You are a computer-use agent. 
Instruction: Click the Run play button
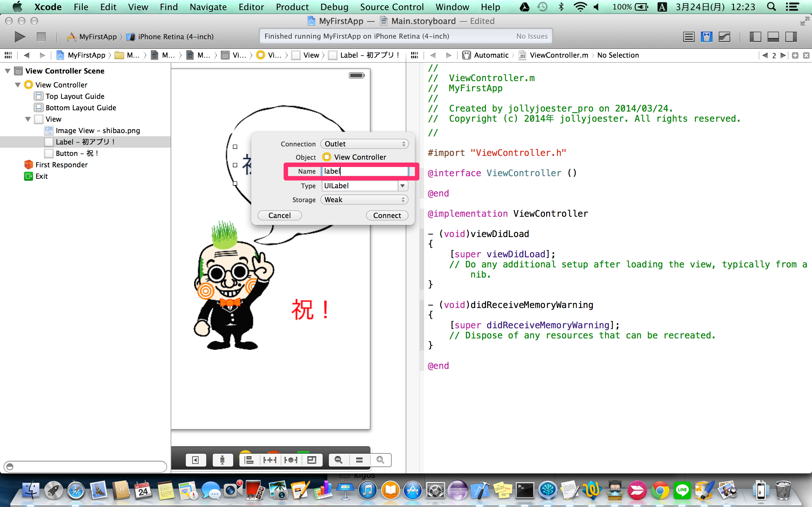tap(20, 36)
